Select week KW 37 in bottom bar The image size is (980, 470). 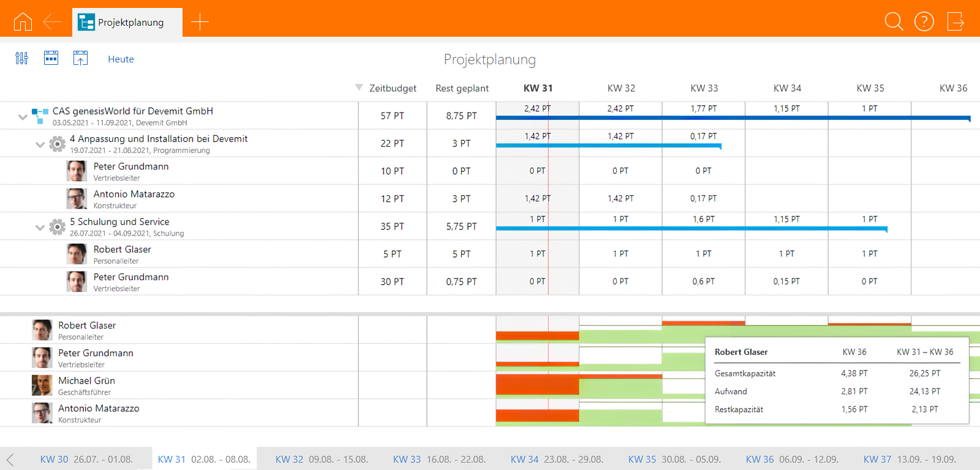pyautogui.click(x=910, y=459)
